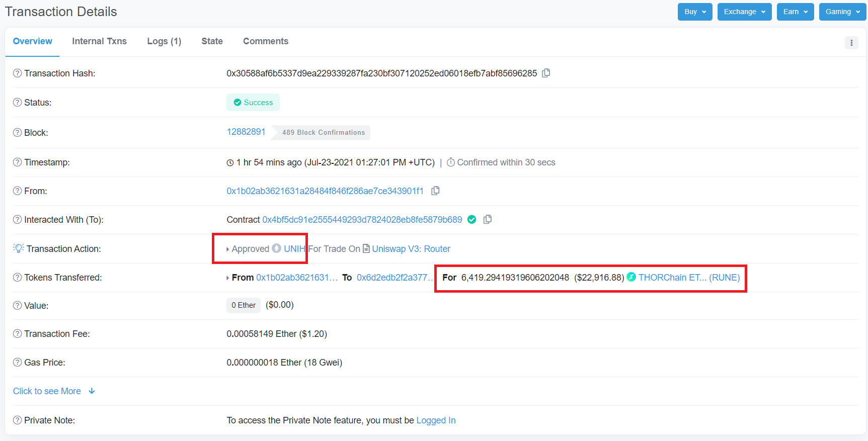The height and width of the screenshot is (441, 868).
Task: Click the green Success check icon
Action: pyautogui.click(x=238, y=103)
